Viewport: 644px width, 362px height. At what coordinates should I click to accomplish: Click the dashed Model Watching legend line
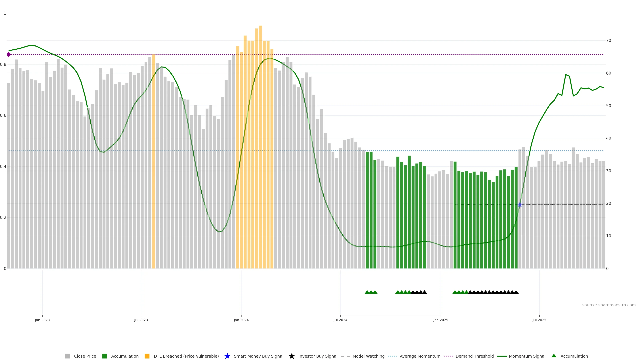click(x=345, y=356)
